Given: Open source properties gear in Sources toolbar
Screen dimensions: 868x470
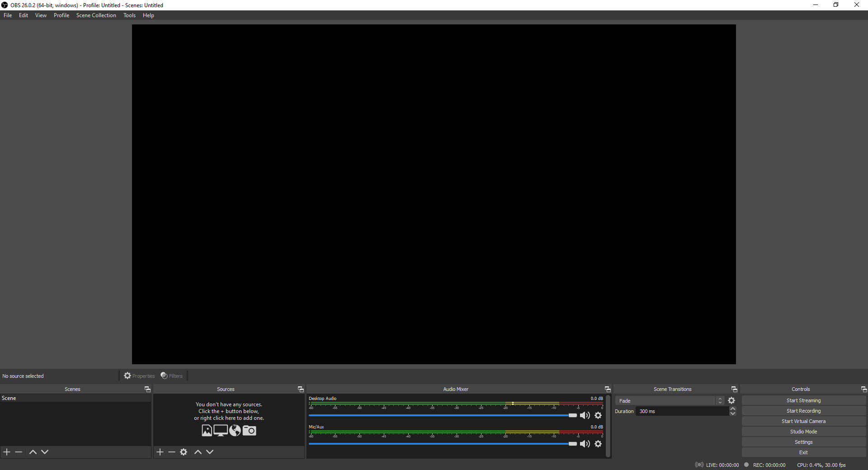Looking at the screenshot, I should pyautogui.click(x=184, y=452).
